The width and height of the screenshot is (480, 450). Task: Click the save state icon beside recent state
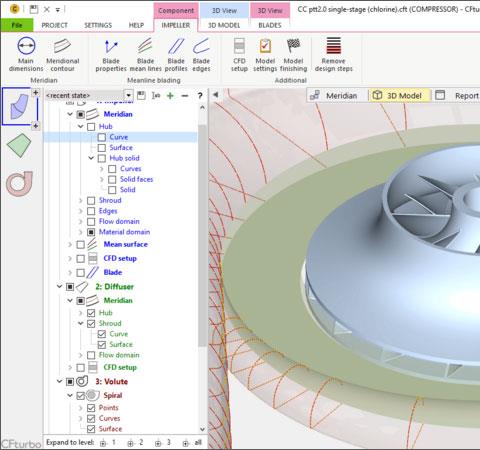(141, 96)
